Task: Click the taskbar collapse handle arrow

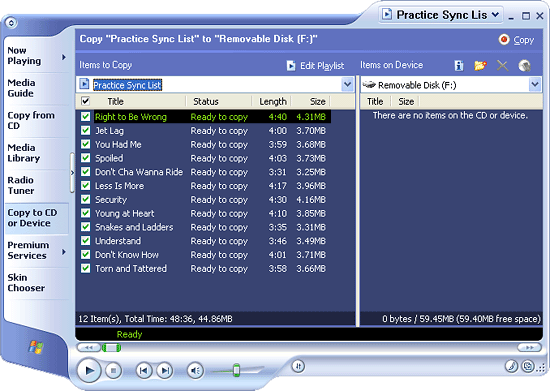Action: click(72, 173)
